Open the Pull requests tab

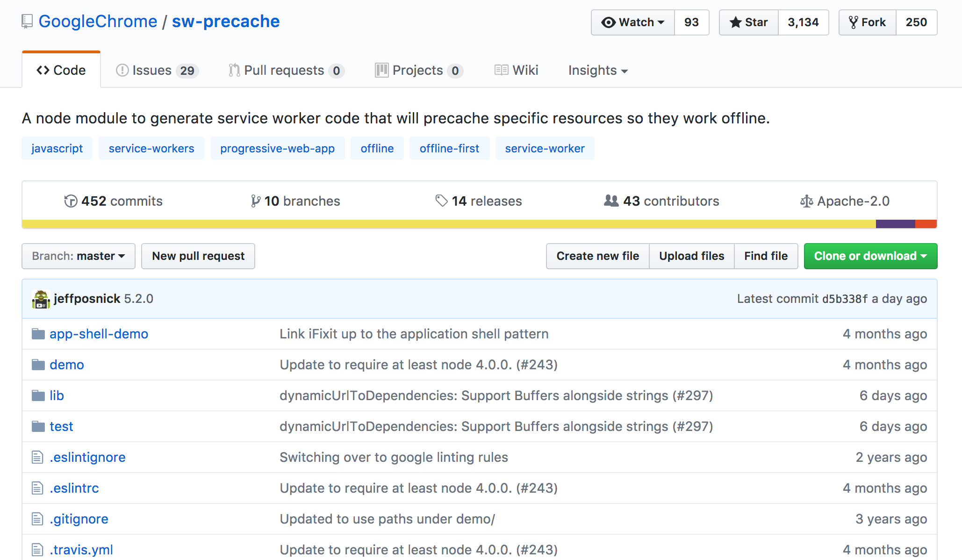coord(286,71)
